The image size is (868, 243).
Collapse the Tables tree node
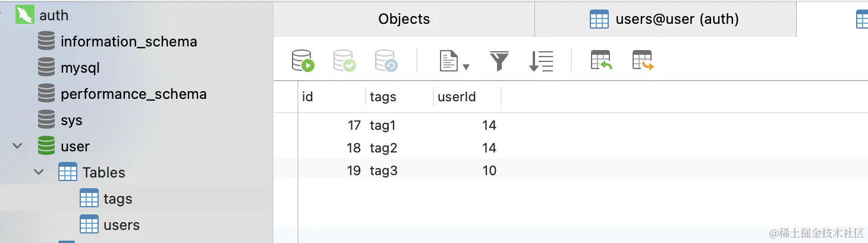tap(39, 172)
